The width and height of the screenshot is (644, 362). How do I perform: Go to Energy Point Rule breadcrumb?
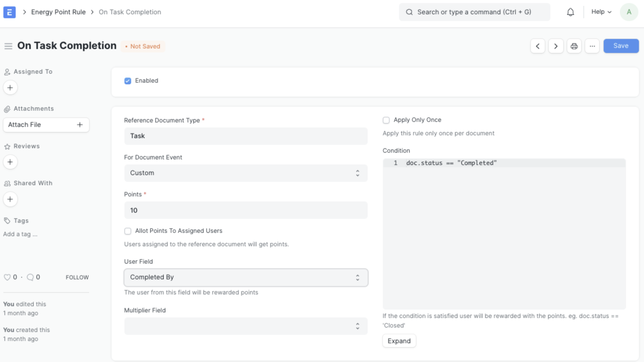click(x=58, y=12)
